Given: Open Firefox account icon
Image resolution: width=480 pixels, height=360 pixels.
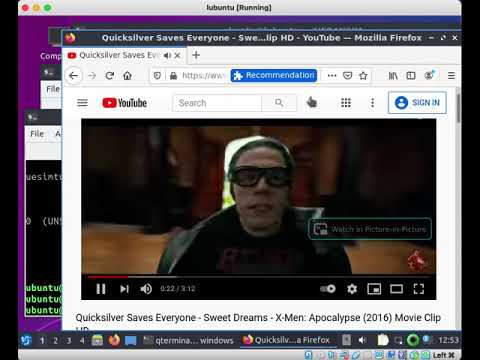Looking at the screenshot, I should pos(429,75).
